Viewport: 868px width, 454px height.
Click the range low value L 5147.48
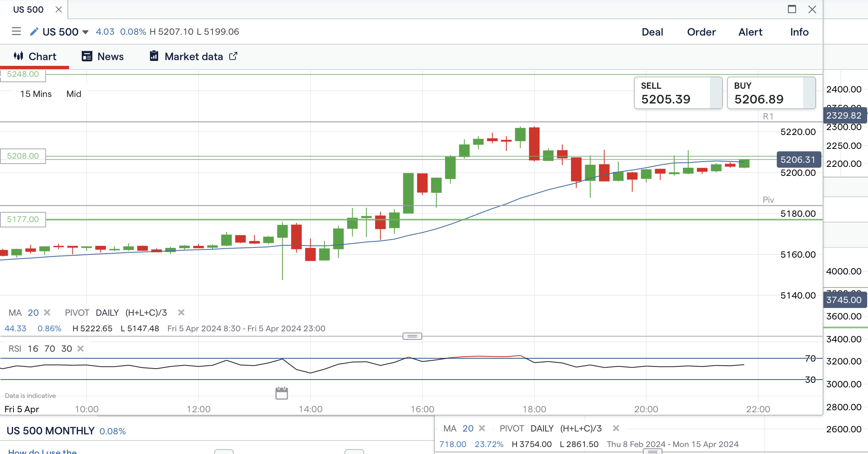140,329
